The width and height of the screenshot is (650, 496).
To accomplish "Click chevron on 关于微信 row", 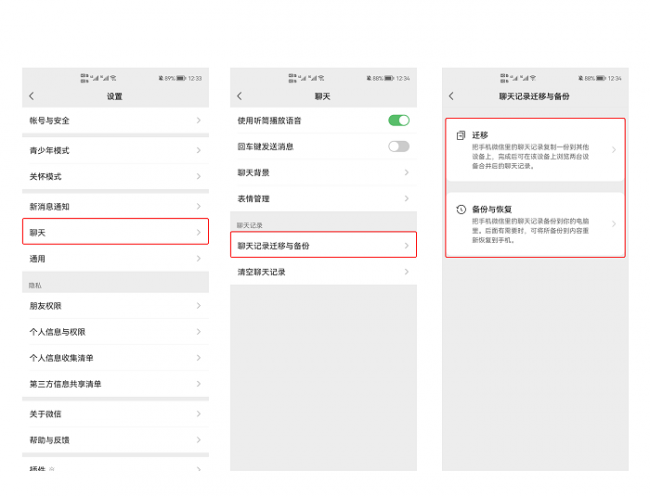I will (x=199, y=414).
